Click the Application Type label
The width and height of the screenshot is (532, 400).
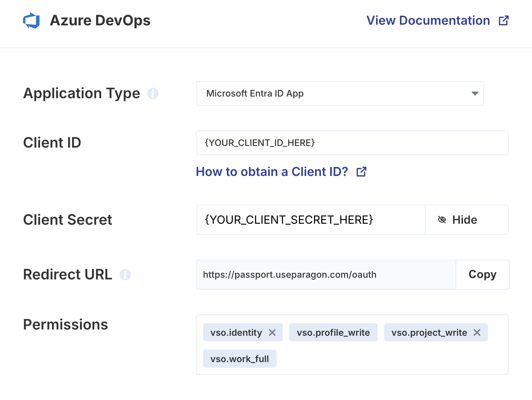pyautogui.click(x=82, y=94)
